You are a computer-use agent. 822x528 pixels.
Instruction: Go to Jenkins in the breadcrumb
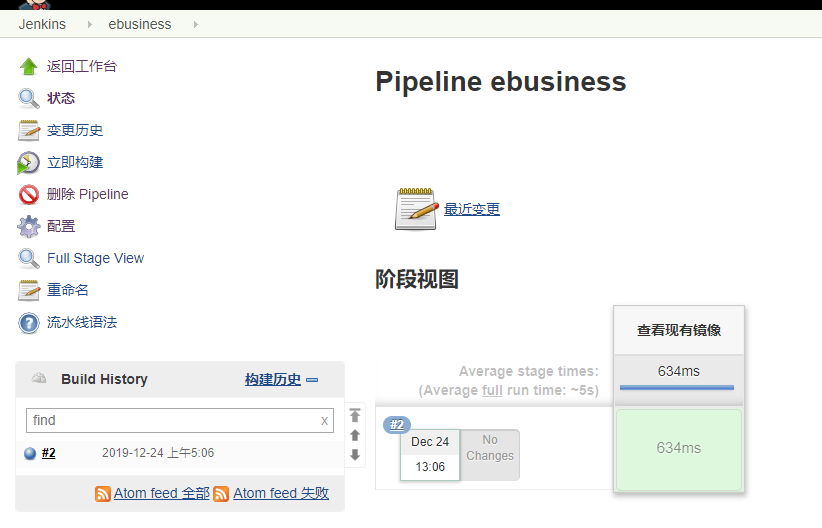coord(42,24)
